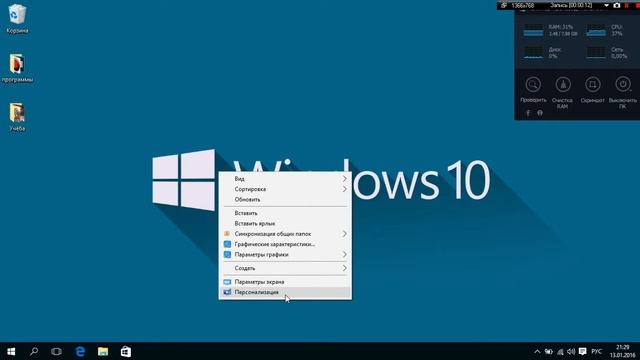The width and height of the screenshot is (640, 360).
Task: Click Скриншот capture icon in widget
Action: [x=593, y=84]
